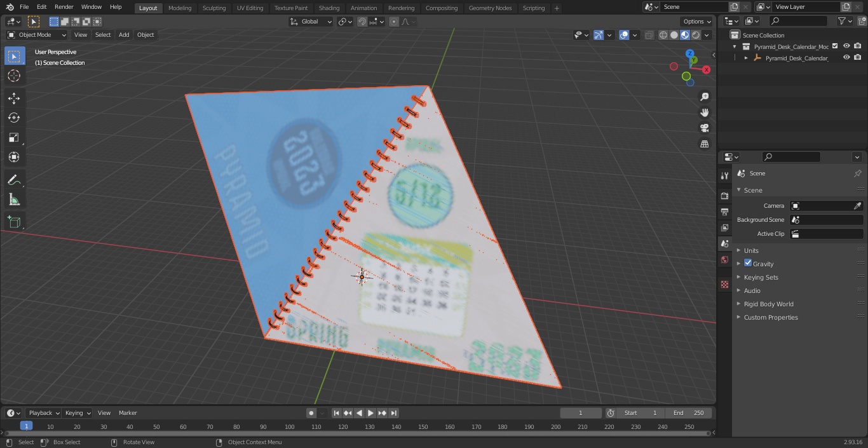Open the File menu
The image size is (868, 448).
point(24,7)
